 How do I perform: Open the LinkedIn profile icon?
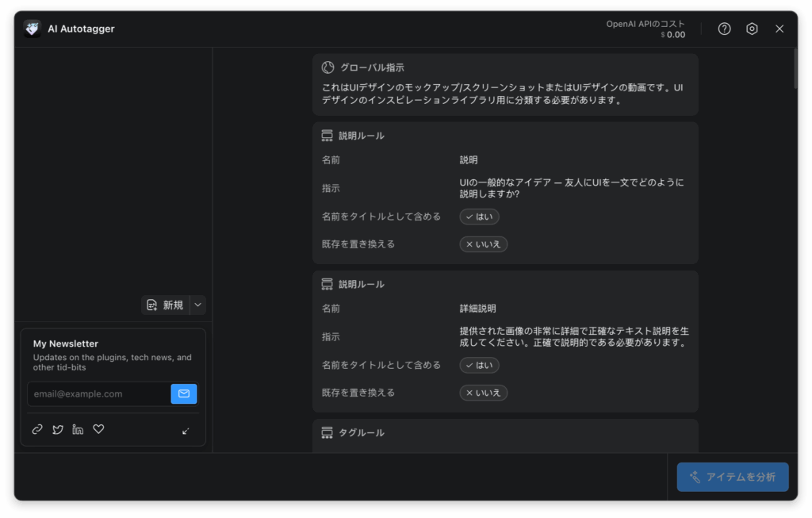coord(78,429)
